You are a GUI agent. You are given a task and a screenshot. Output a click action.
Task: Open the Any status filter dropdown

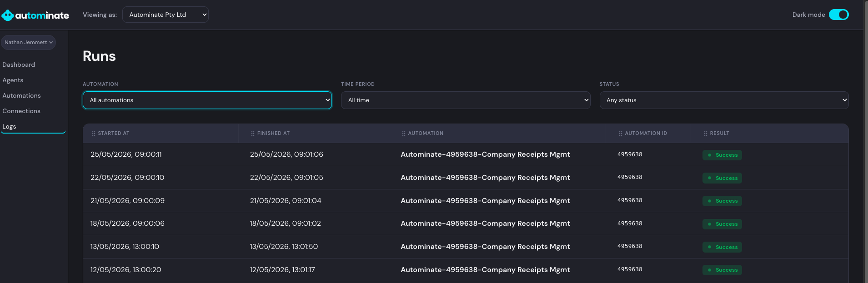point(724,100)
